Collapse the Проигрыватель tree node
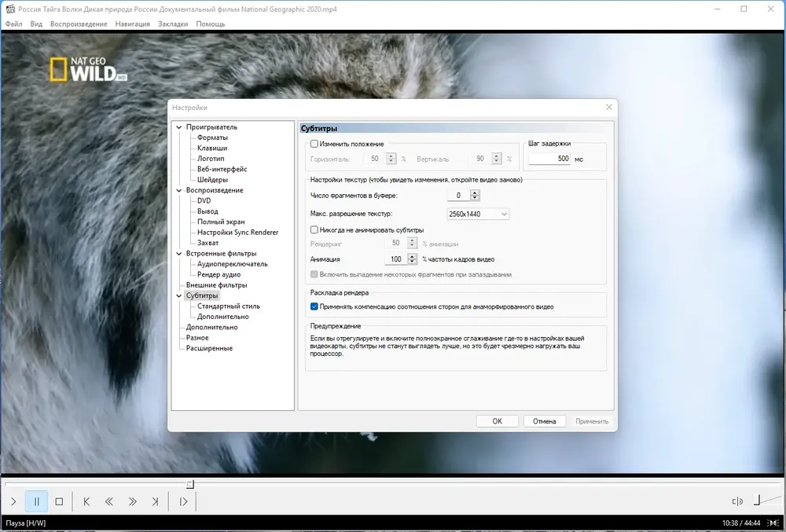This screenshot has width=786, height=532. [x=179, y=127]
